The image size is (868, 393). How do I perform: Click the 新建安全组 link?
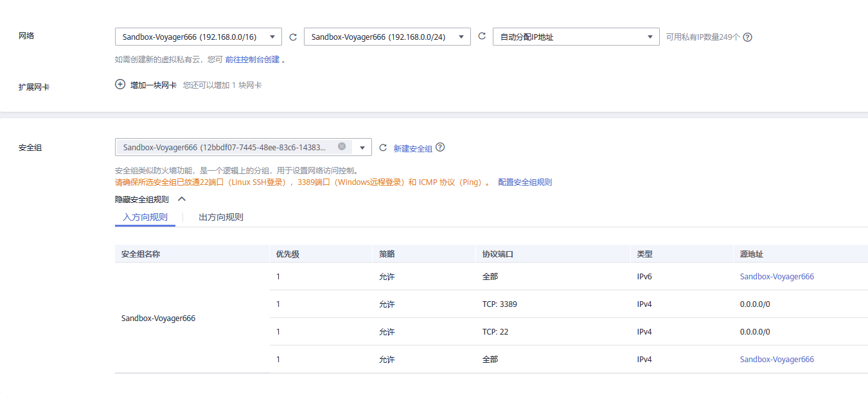pos(412,148)
